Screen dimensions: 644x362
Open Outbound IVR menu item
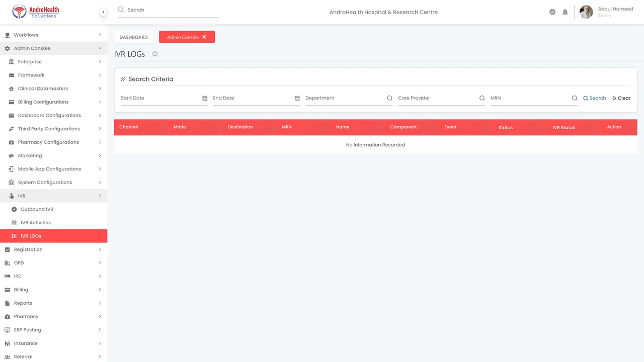coord(53,209)
